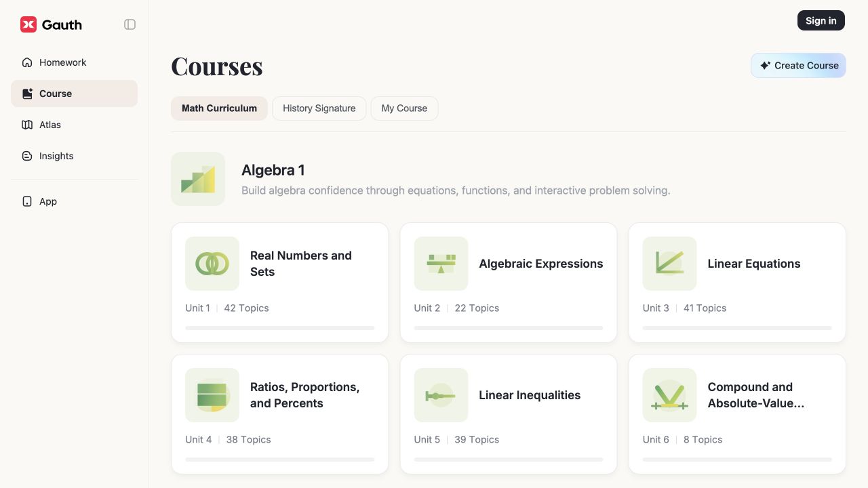Click the Gauth logo icon
Screen dimensions: 868x488
28,24
